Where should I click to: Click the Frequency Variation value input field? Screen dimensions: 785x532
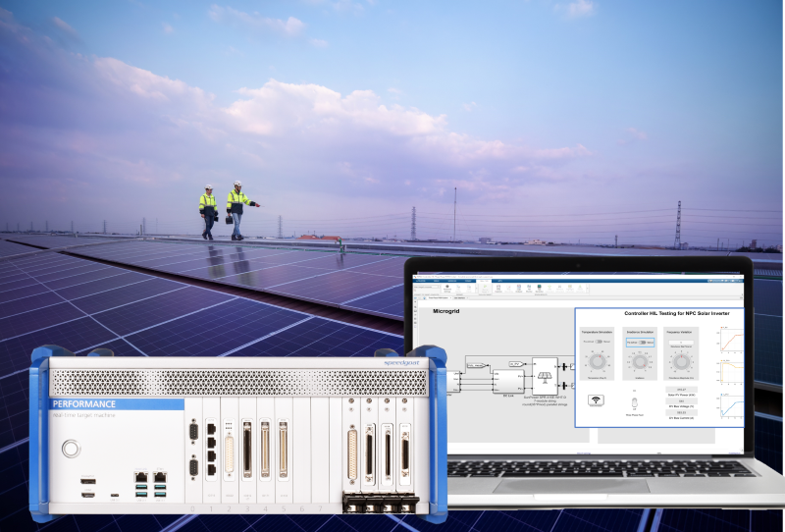point(681,343)
